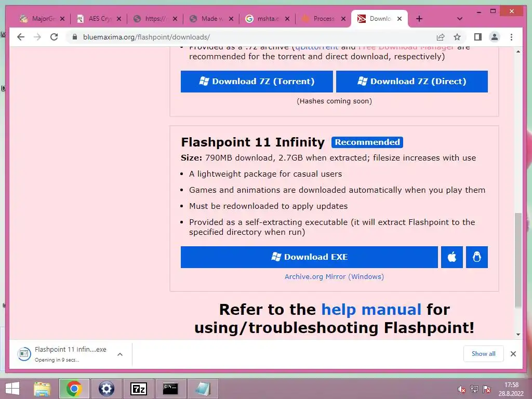Close the mshta Google tab
The image size is (532, 399).
point(287,19)
